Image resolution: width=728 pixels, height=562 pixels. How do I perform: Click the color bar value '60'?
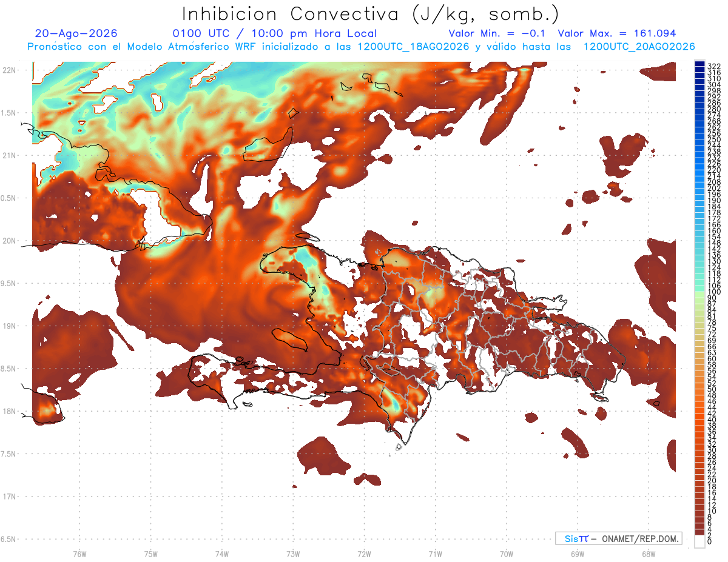(x=712, y=359)
